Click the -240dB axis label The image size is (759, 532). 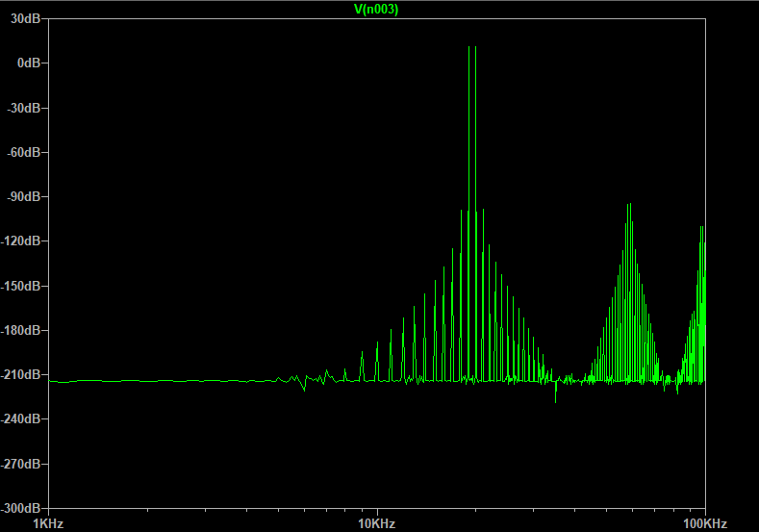click(21, 419)
